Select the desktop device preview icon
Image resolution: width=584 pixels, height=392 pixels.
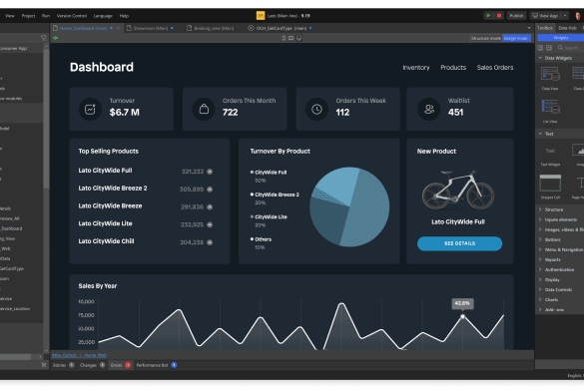click(x=298, y=38)
